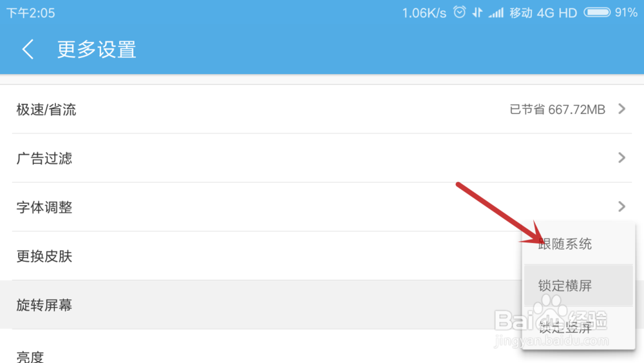This screenshot has height=363, width=644.
Task: Expand the 极速/省流 chevron
Action: pos(622,109)
